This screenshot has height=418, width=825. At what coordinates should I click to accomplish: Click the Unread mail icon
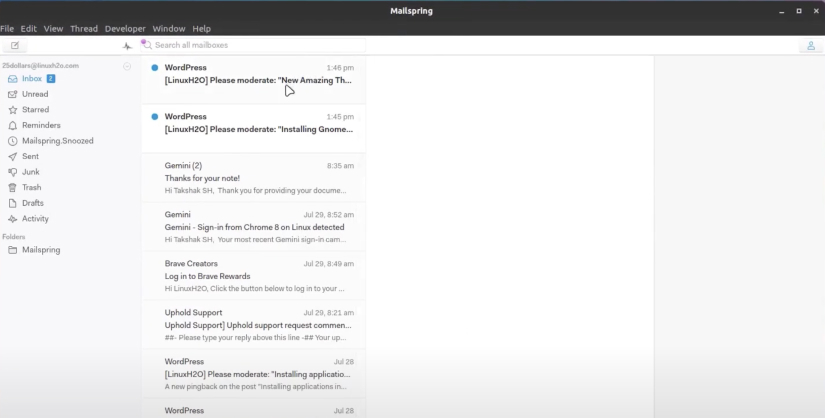(x=13, y=94)
